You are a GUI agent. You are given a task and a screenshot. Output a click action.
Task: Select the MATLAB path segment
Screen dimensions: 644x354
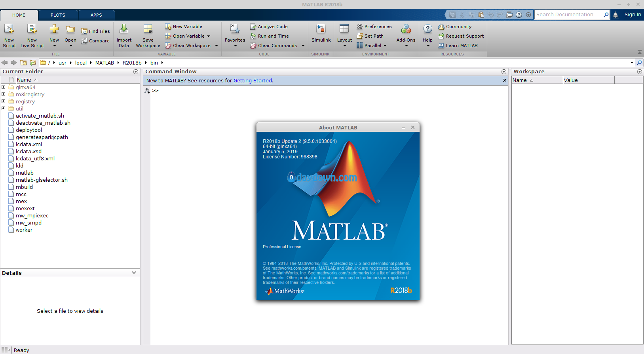click(x=104, y=63)
